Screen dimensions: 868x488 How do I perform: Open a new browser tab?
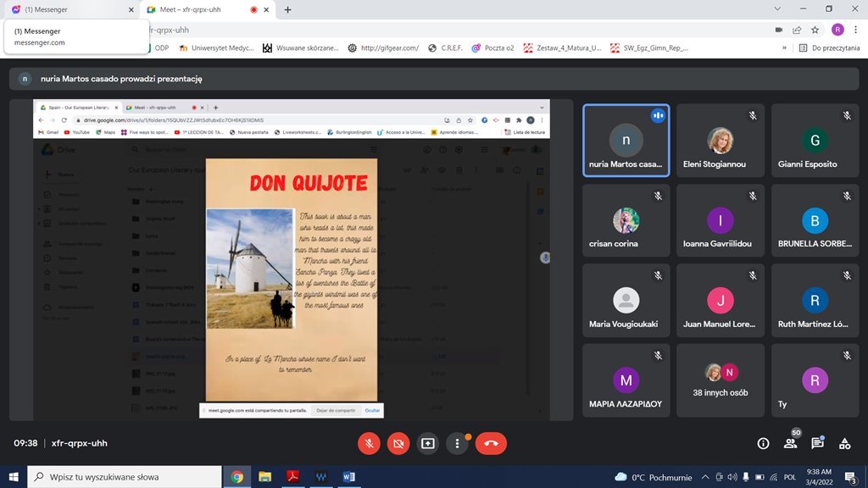tap(288, 9)
